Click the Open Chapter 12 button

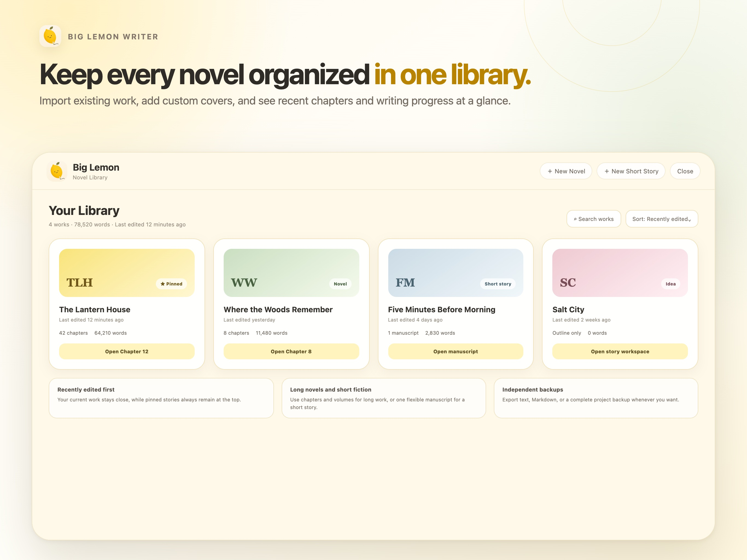[x=127, y=351]
